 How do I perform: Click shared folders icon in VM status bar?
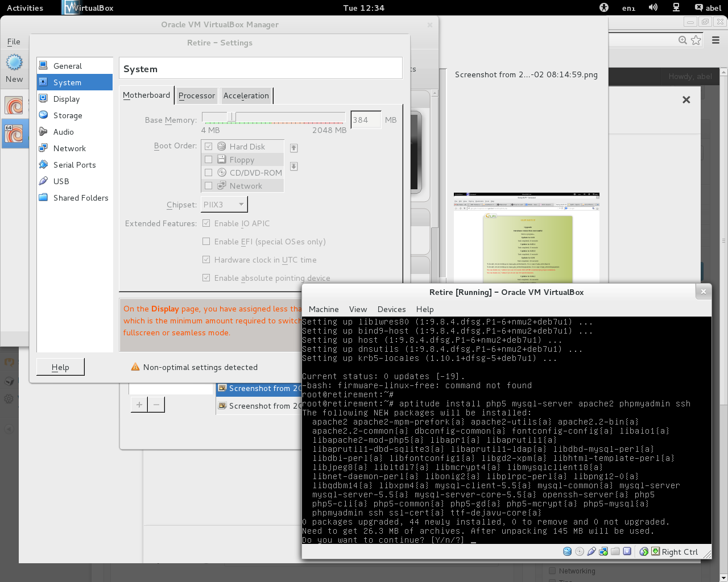coord(615,551)
